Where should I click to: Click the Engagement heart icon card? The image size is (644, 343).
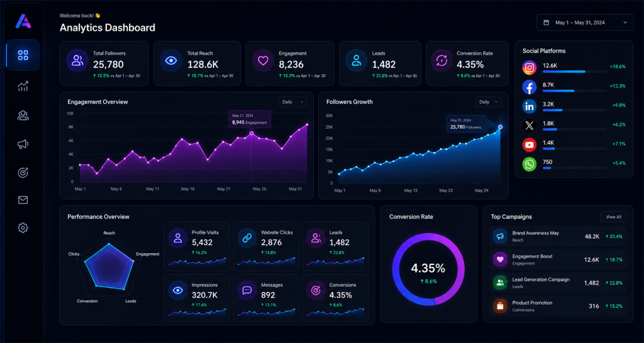click(x=263, y=61)
